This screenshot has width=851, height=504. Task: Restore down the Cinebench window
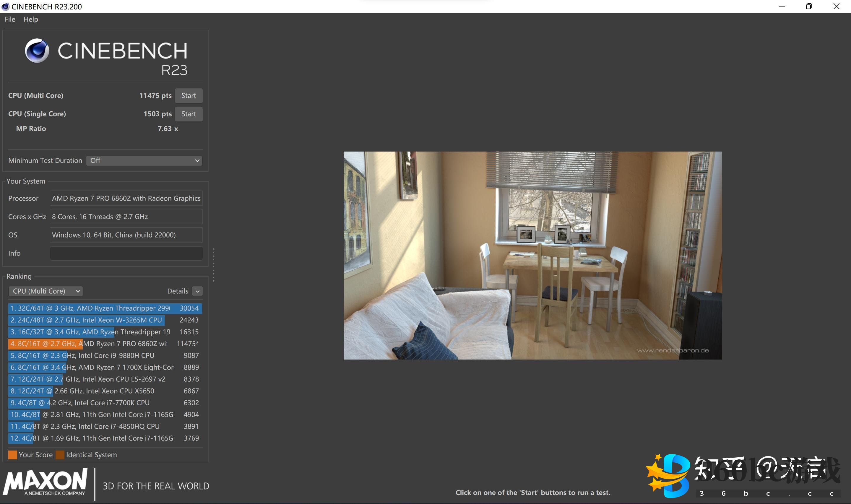809,6
